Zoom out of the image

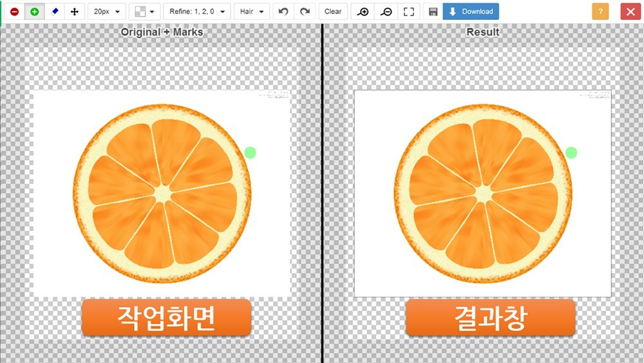pos(386,12)
